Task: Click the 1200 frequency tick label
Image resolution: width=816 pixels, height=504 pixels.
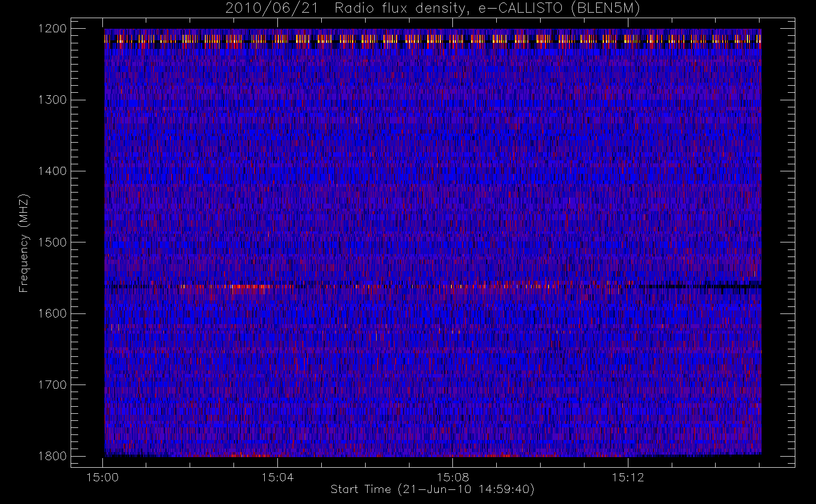Action: click(x=52, y=29)
